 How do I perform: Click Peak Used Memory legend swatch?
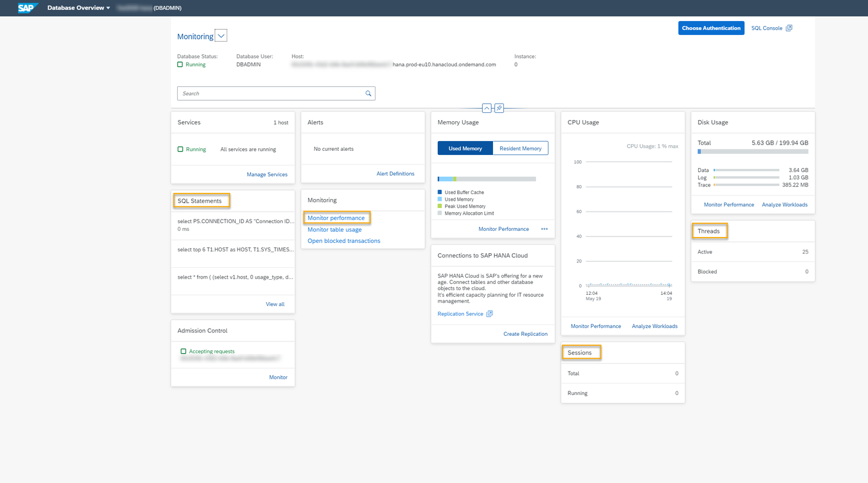(440, 206)
